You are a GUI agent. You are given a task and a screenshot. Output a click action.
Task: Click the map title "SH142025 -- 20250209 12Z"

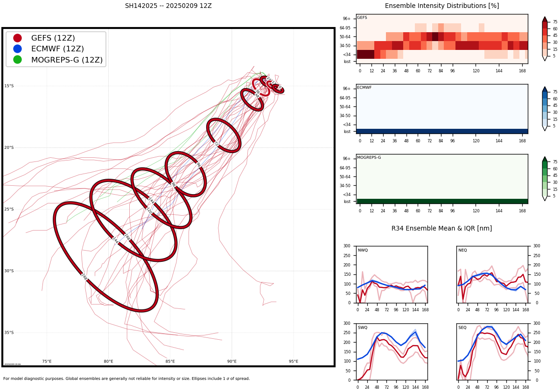tap(168, 6)
